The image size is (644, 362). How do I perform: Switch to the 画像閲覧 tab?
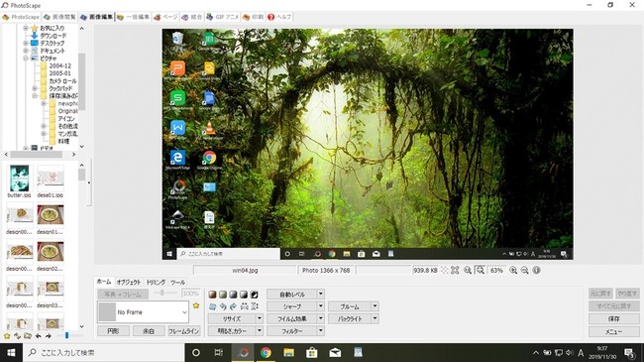(x=60, y=17)
